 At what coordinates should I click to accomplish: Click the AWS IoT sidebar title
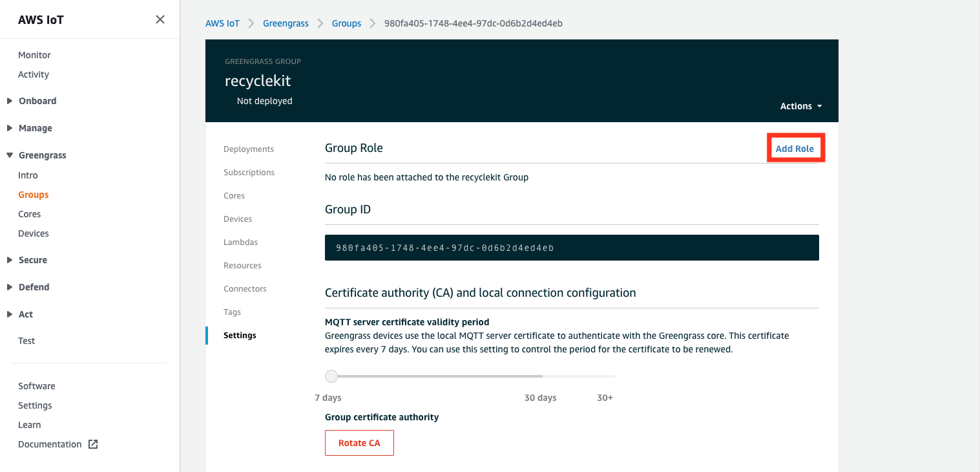click(41, 19)
